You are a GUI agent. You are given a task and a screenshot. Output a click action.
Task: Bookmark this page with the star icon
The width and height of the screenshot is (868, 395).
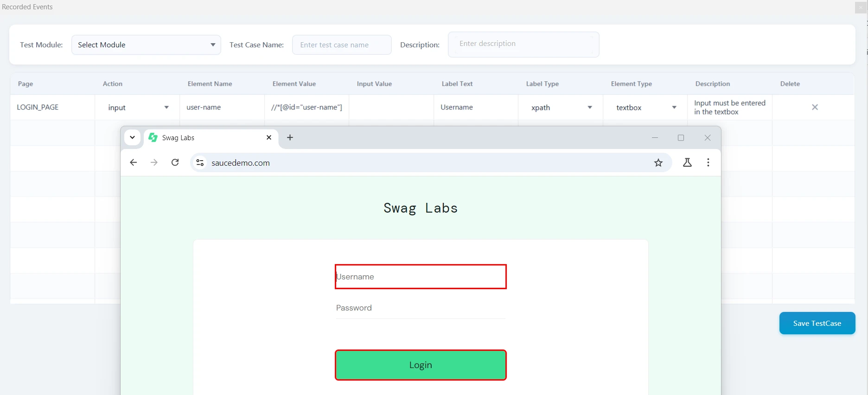coord(658,162)
